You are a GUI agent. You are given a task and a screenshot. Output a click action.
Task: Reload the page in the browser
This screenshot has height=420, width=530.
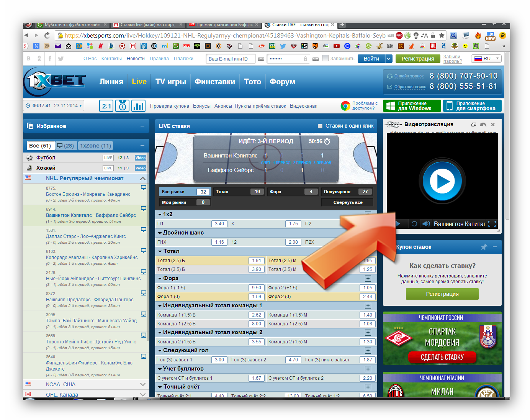tap(47, 35)
